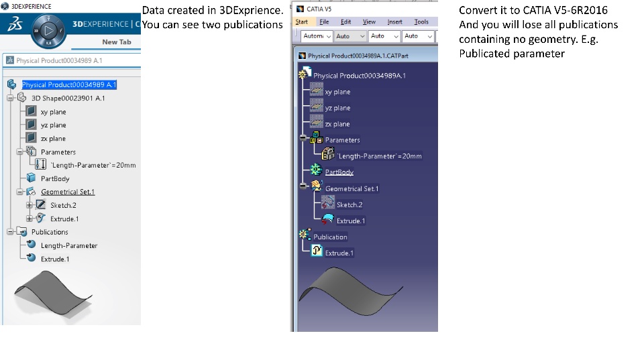The width and height of the screenshot is (644, 362).
Task: Collapse Geometrical Set.1 in CATIA V5 tree
Action: (x=303, y=186)
